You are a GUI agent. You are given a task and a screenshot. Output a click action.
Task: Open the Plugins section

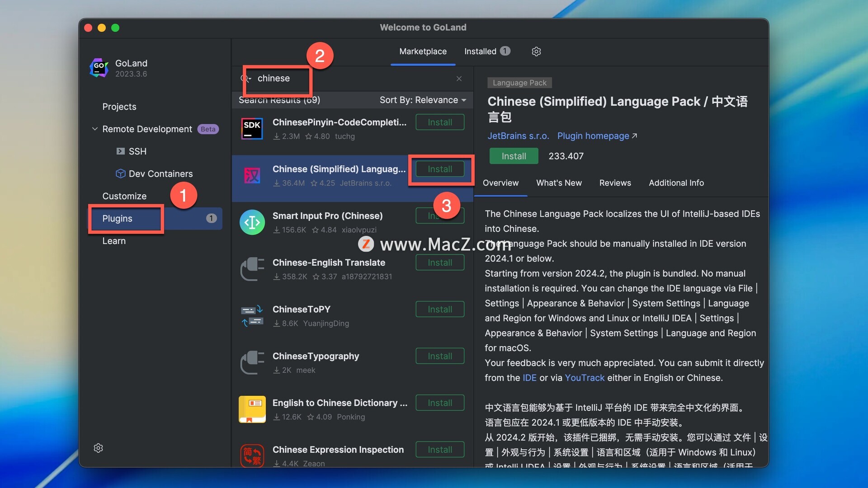(156, 219)
